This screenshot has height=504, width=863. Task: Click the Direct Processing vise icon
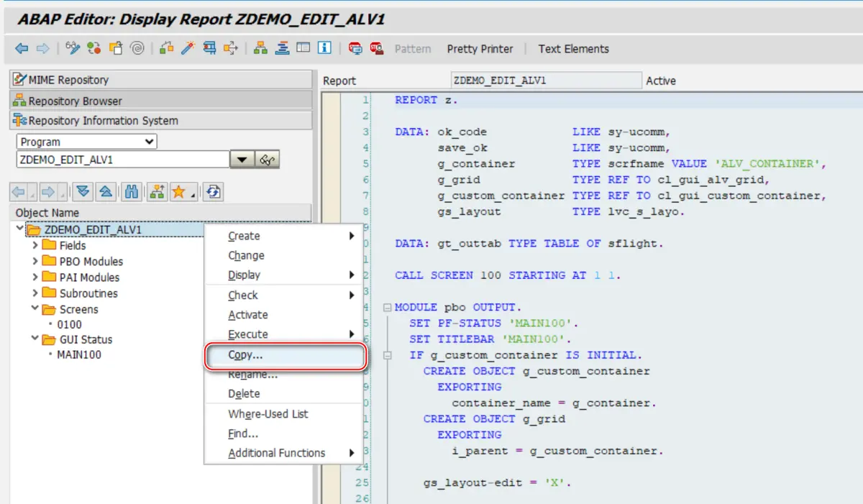coord(210,48)
